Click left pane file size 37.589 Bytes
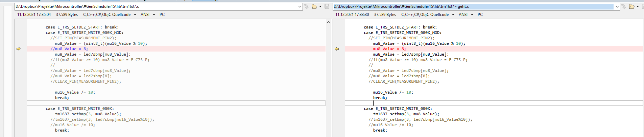This screenshot has width=644, height=137. click(x=67, y=15)
